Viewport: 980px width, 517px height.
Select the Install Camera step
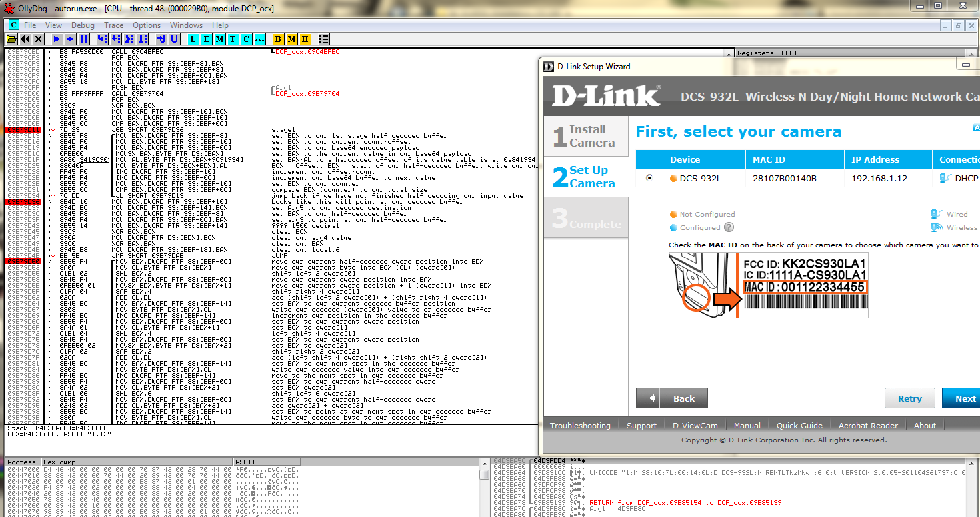[x=586, y=136]
